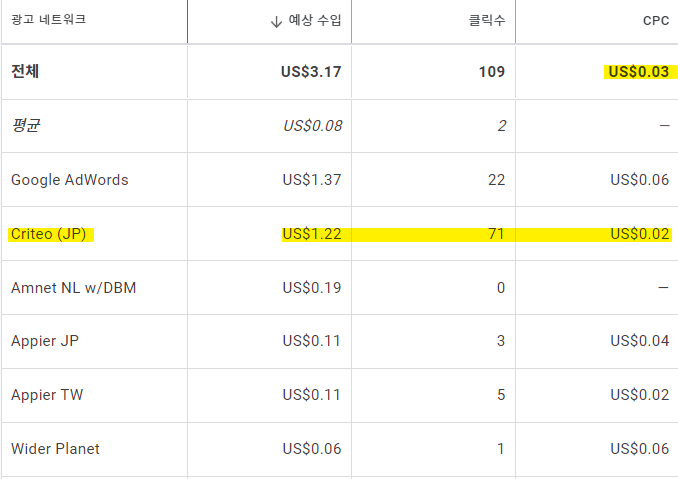This screenshot has width=678, height=479.
Task: Click average revenue US$0.08
Action: pos(313,126)
